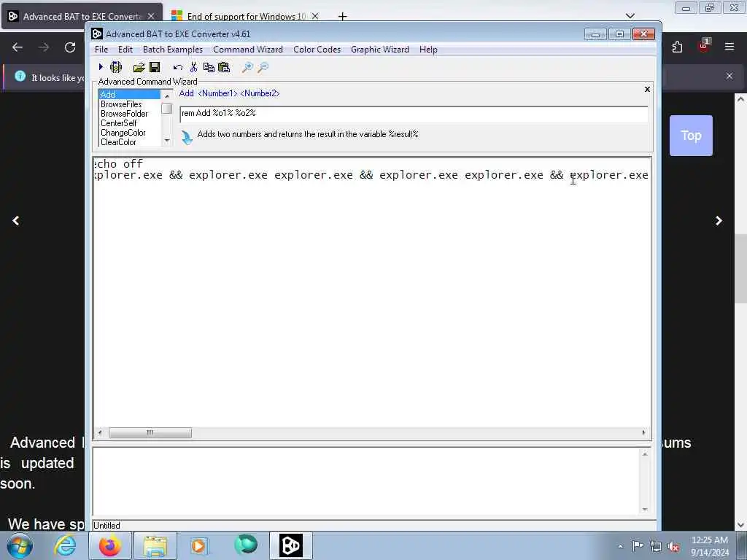The image size is (747, 560).
Task: Open the Windows Start menu
Action: coord(20,545)
